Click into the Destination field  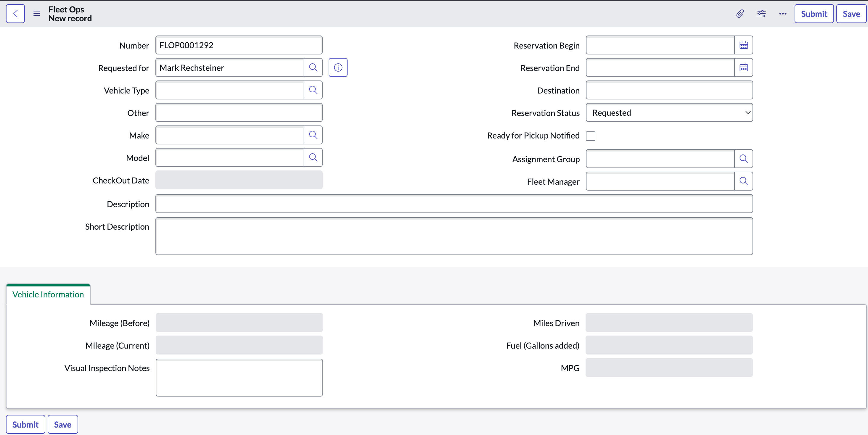click(669, 90)
